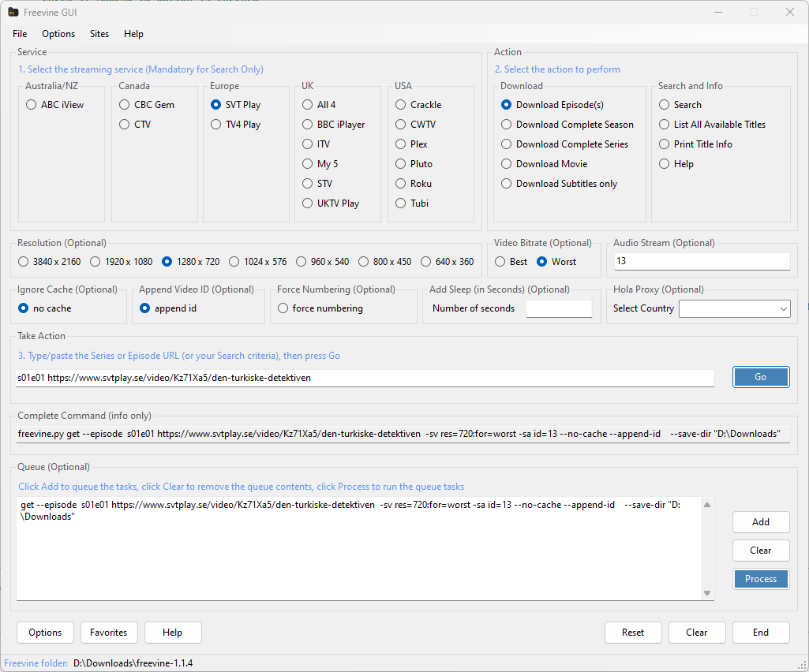
Task: Click the Number of seconds field
Action: [x=559, y=309]
